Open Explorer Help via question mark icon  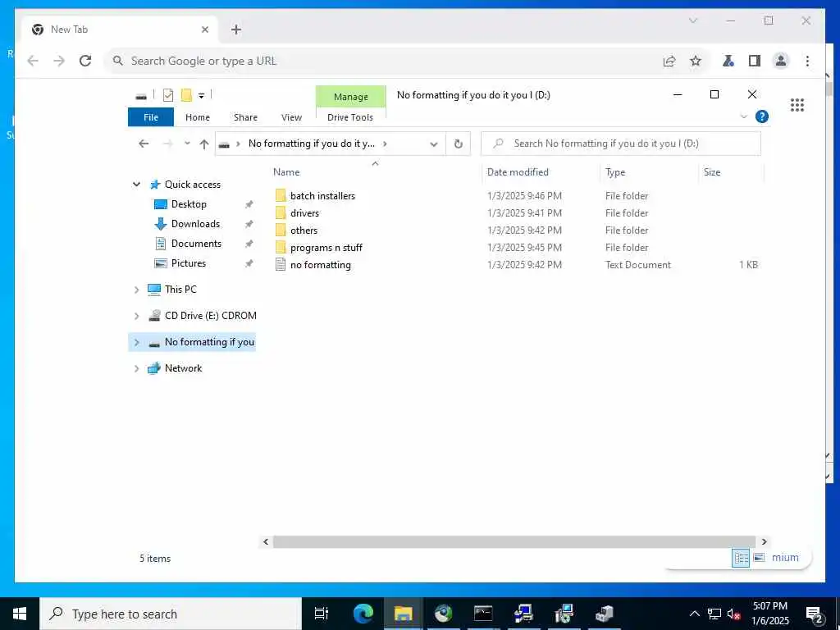pyautogui.click(x=762, y=116)
